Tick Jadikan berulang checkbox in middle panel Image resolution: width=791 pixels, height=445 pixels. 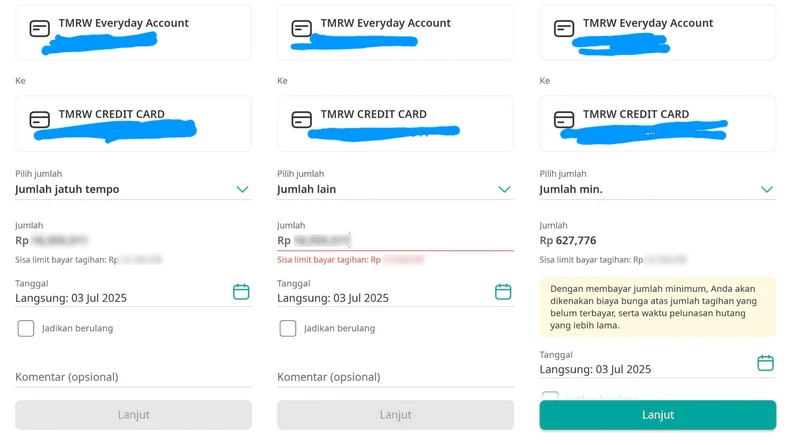(x=288, y=328)
